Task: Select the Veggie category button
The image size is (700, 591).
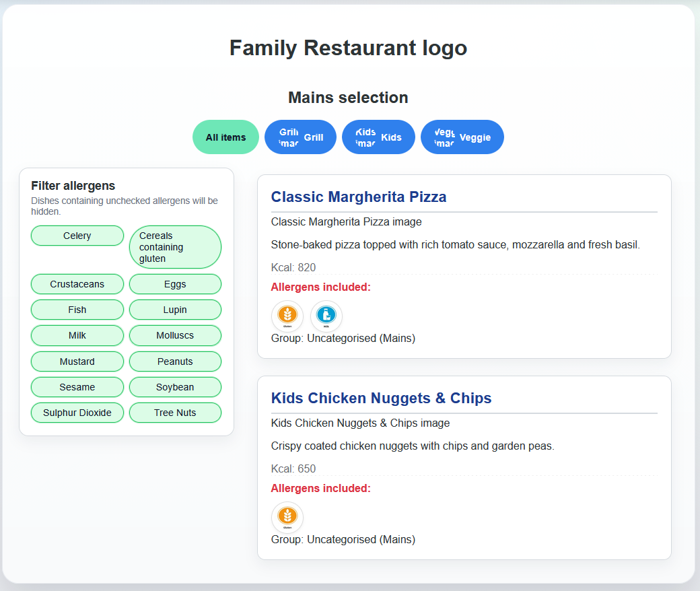Action: coord(462,137)
